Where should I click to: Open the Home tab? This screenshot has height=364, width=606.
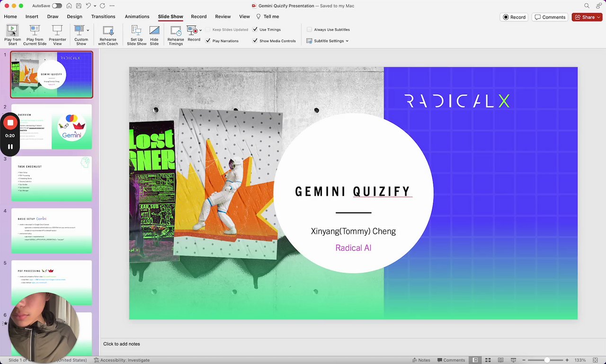pos(10,17)
